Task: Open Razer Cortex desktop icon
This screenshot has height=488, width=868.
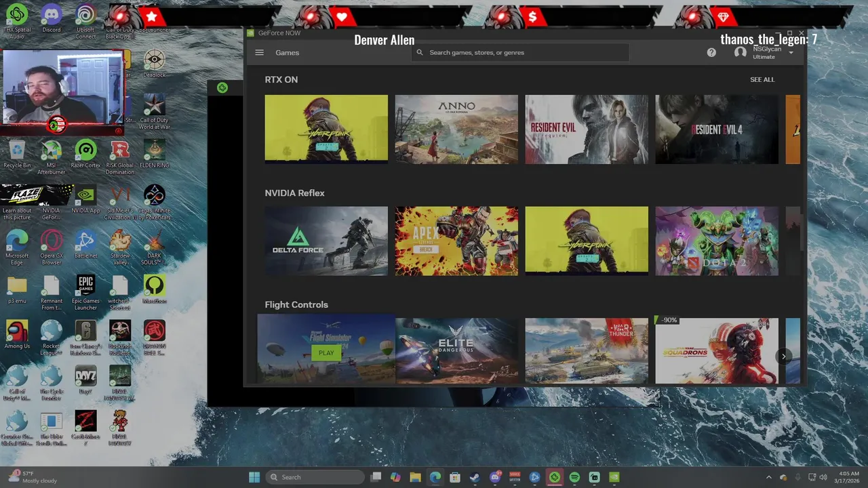Action: pos(85,154)
